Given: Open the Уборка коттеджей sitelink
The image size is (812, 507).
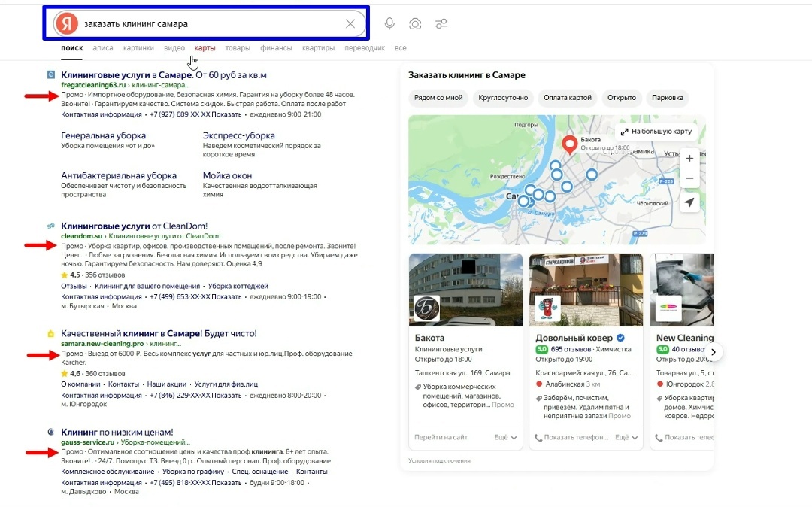Looking at the screenshot, I should 238,286.
